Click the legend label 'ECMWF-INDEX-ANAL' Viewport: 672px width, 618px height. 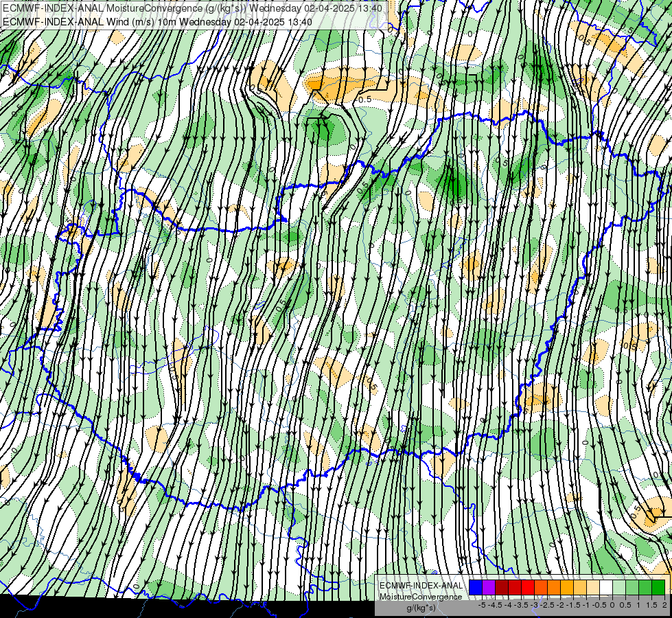(421, 586)
